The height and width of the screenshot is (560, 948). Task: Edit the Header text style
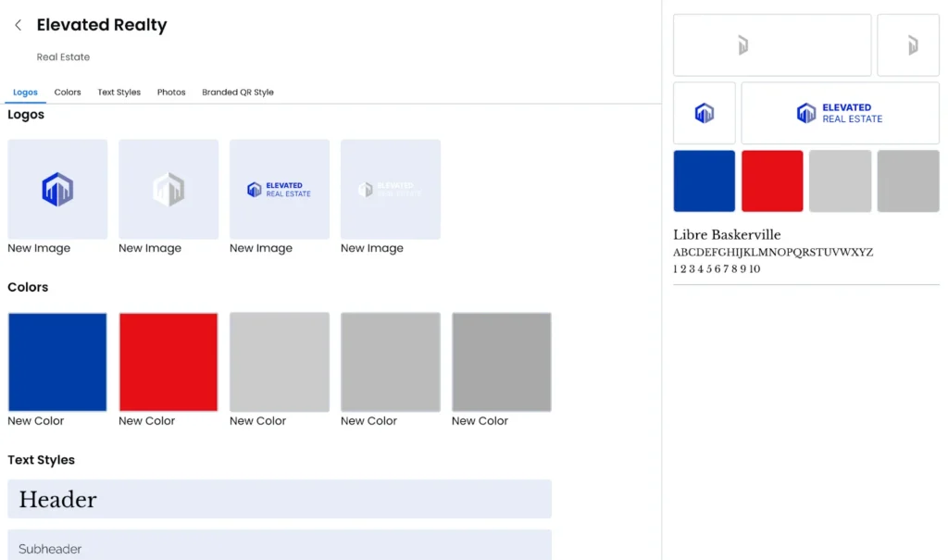point(280,499)
